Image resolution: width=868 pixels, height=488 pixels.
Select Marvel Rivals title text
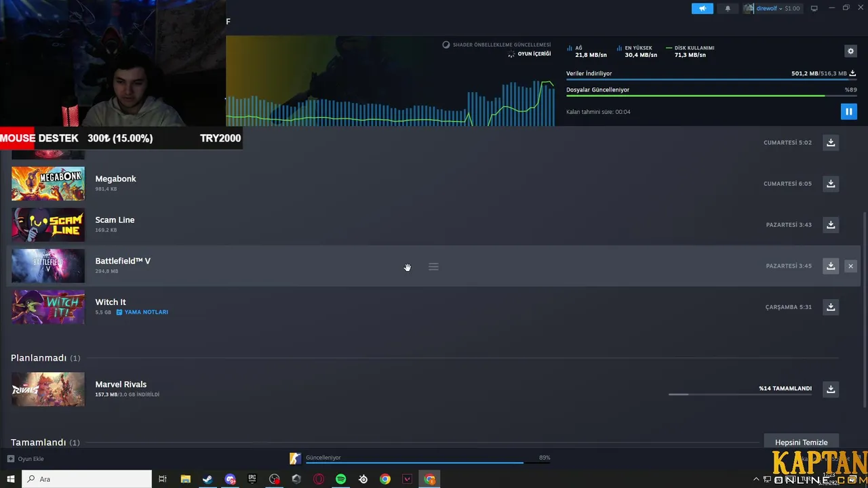(x=121, y=384)
